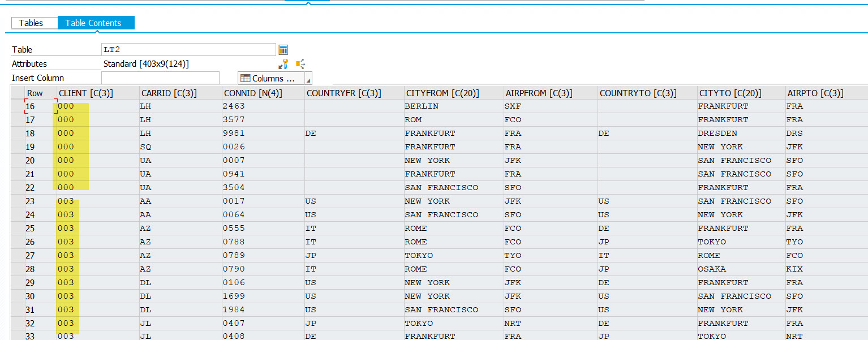Image resolution: width=868 pixels, height=340 pixels.
Task: Click AIRPFROM cell SXF
Action: (550, 106)
